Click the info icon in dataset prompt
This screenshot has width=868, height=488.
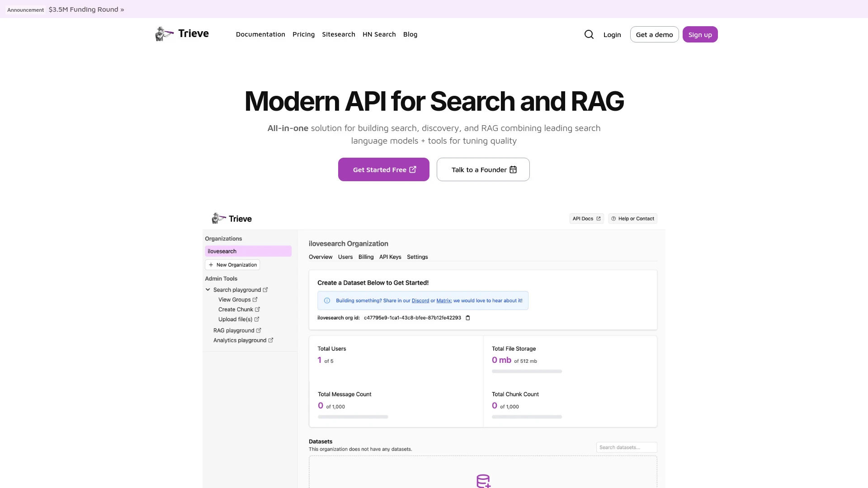(327, 300)
